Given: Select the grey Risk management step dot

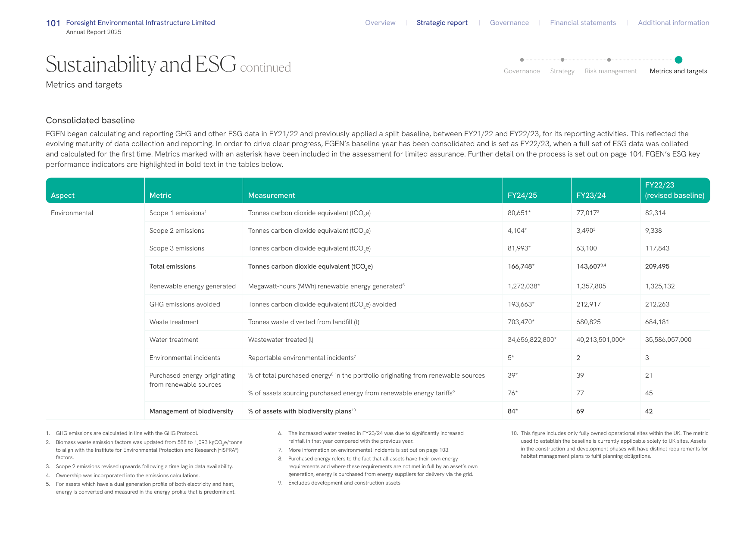Looking at the screenshot, I should (609, 60).
